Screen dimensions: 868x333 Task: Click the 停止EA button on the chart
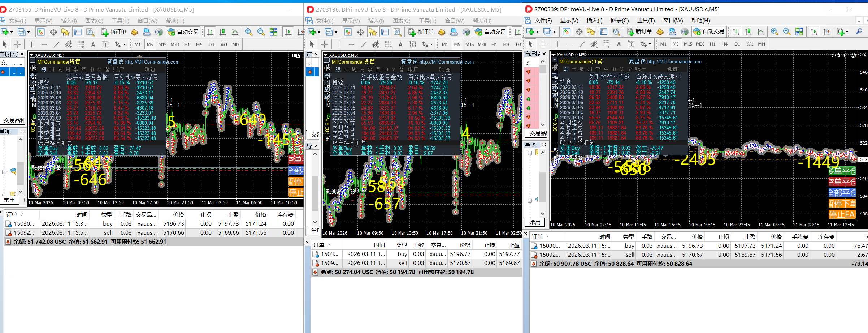pos(842,214)
